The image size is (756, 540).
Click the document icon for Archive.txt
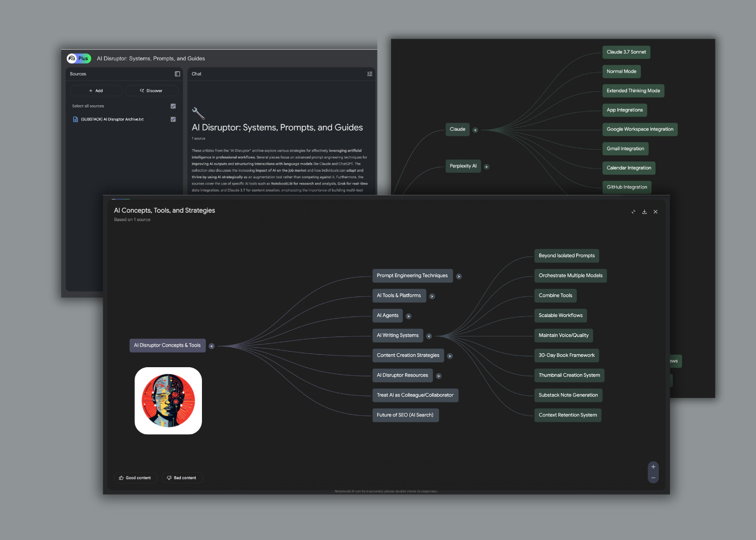tap(75, 119)
